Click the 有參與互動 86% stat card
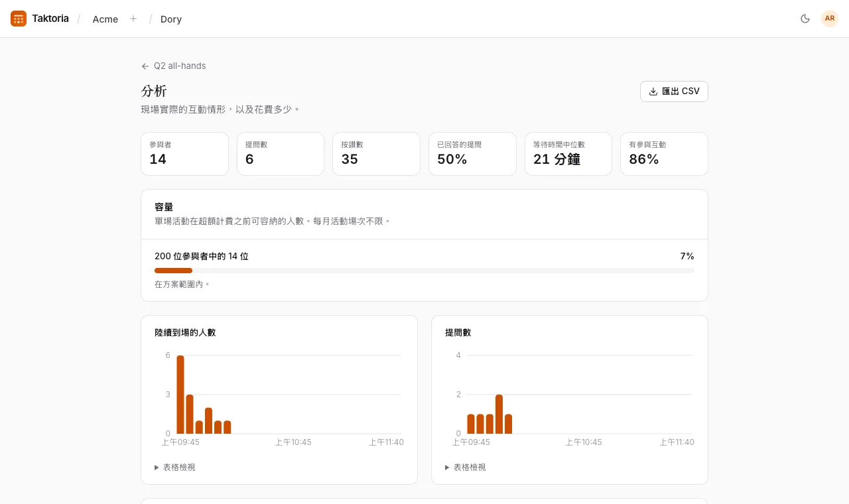Screen dimensions: 849x504 664,154
